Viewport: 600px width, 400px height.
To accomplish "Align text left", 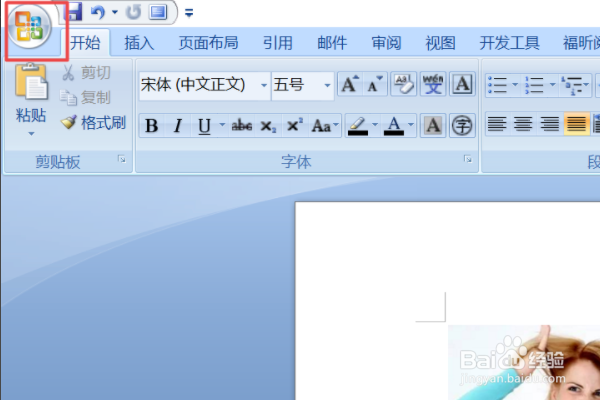I will click(497, 124).
